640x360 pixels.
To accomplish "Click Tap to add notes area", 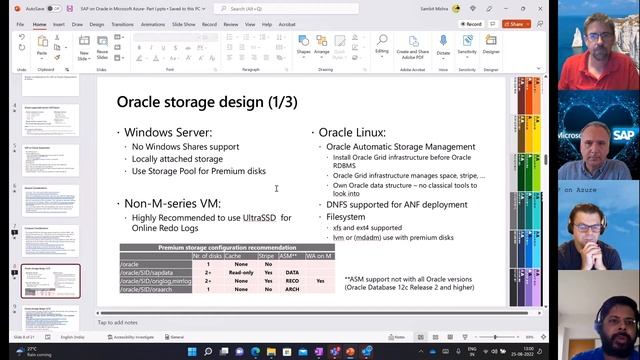I will pyautogui.click(x=118, y=322).
